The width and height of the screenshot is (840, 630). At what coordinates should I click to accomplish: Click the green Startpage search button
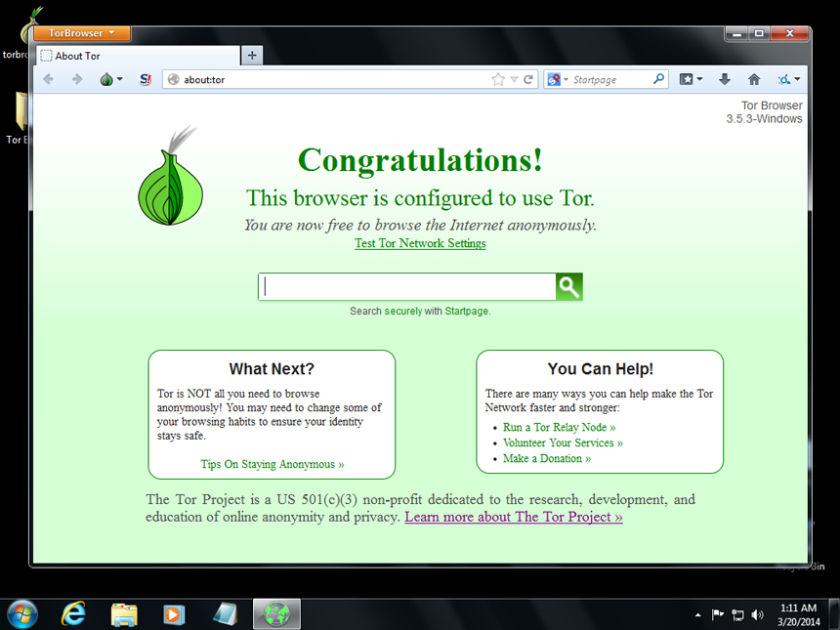pyautogui.click(x=568, y=286)
